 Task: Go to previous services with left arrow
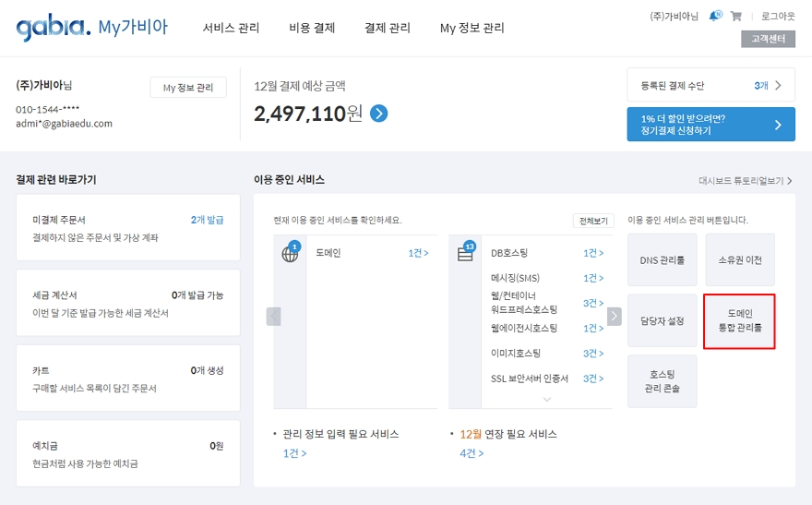pos(273,316)
